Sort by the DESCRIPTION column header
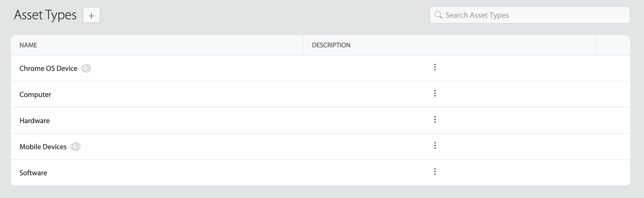The height and width of the screenshot is (198, 644). [331, 45]
